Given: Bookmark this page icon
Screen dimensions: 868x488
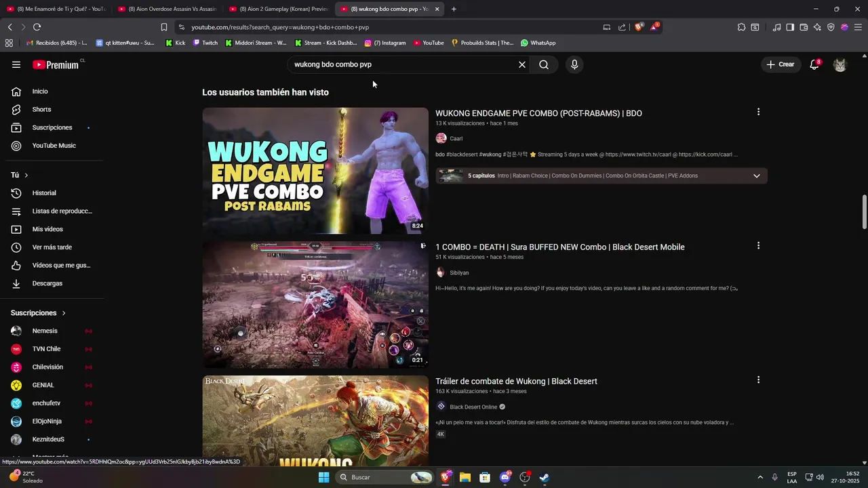Looking at the screenshot, I should click(x=163, y=27).
